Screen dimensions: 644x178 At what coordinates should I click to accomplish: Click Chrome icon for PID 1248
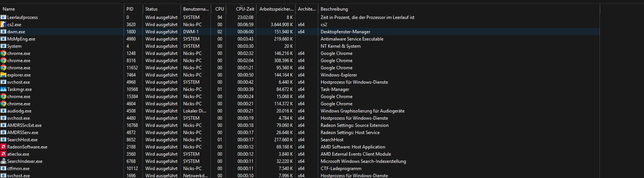[3, 53]
